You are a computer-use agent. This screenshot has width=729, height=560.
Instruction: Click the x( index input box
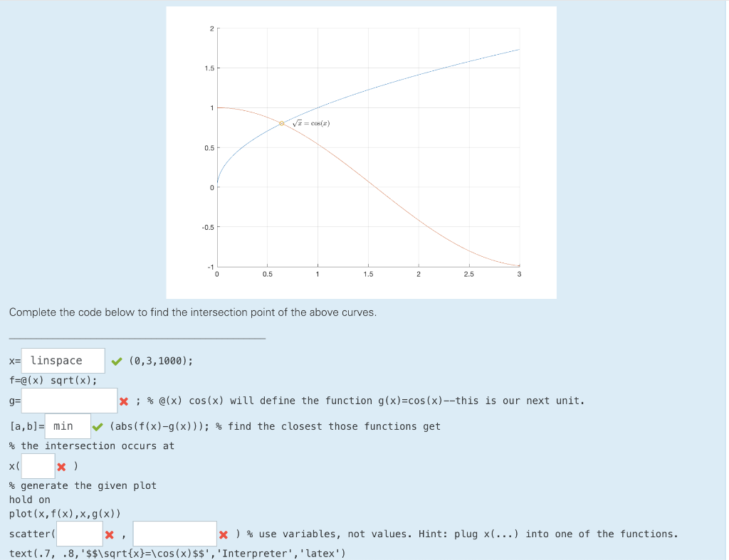[38, 466]
